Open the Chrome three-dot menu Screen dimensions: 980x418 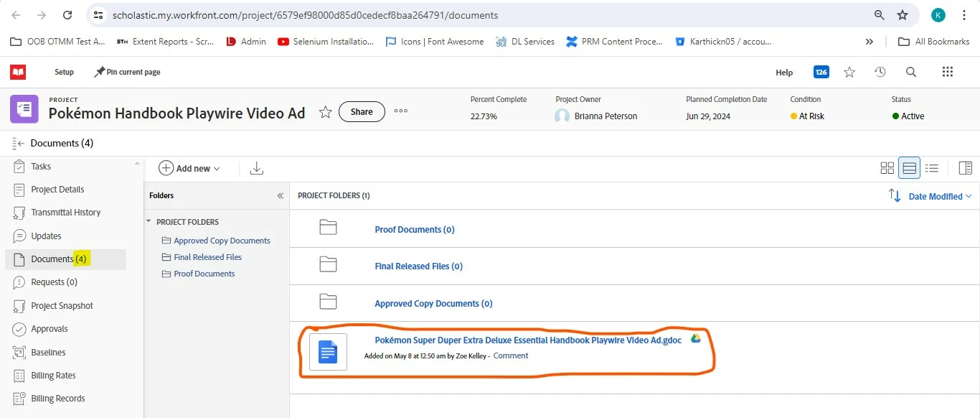click(x=964, y=15)
